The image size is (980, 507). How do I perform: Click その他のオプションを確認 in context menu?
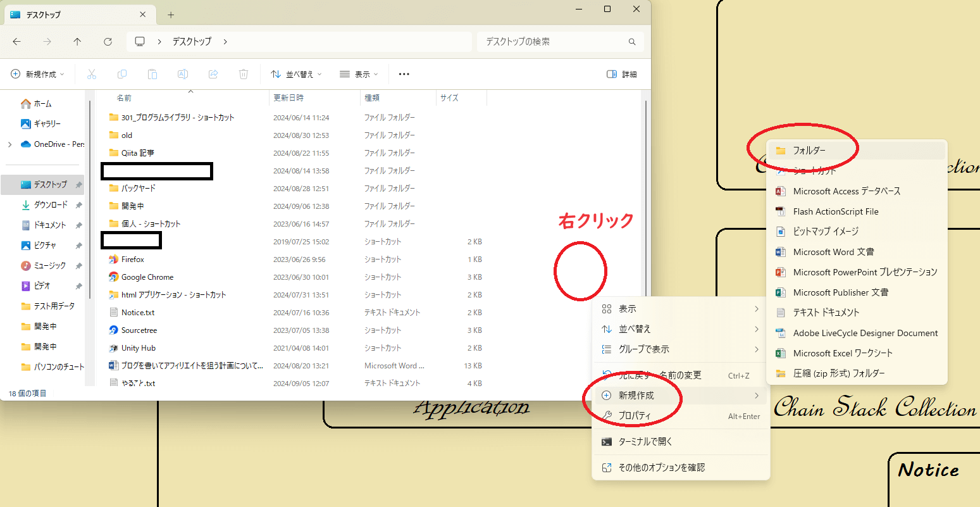[x=681, y=468]
